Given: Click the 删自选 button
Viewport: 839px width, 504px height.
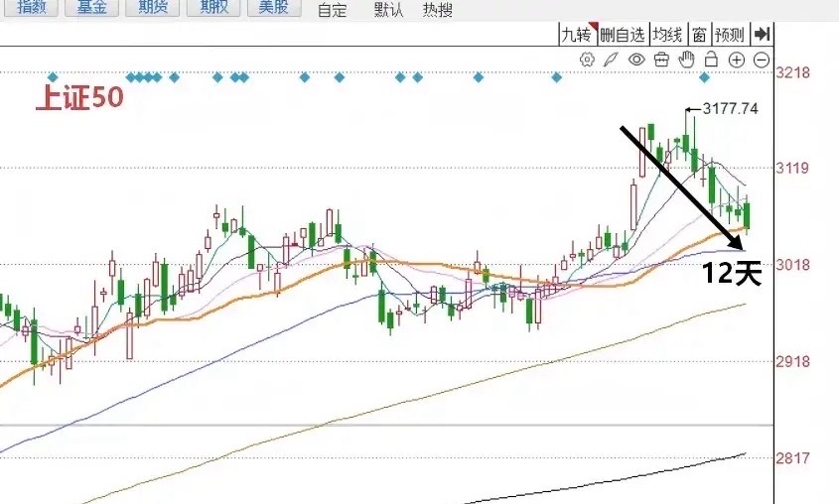Looking at the screenshot, I should [623, 35].
